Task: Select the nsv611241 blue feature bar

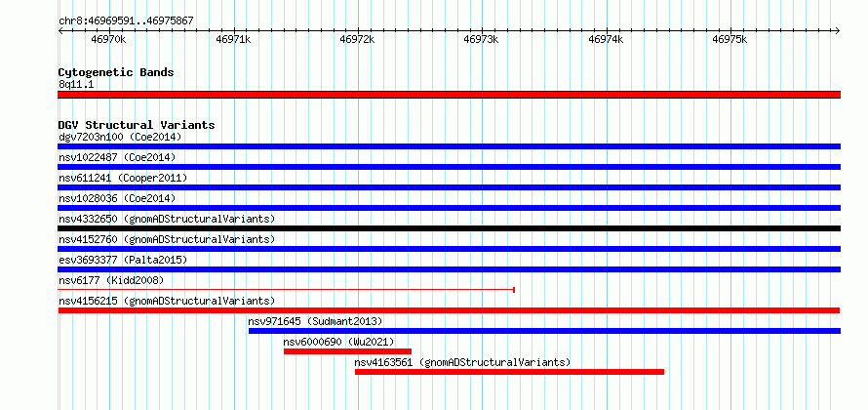Action: coord(449,187)
